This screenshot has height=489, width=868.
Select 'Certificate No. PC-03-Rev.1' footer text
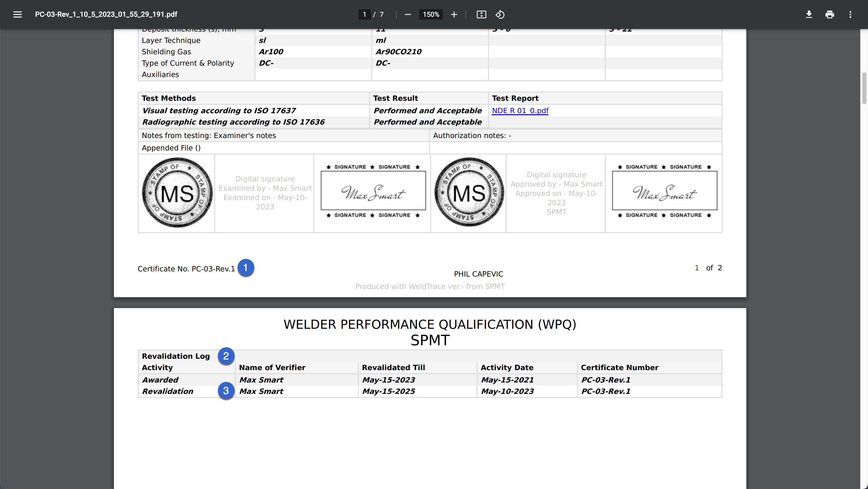pyautogui.click(x=186, y=269)
